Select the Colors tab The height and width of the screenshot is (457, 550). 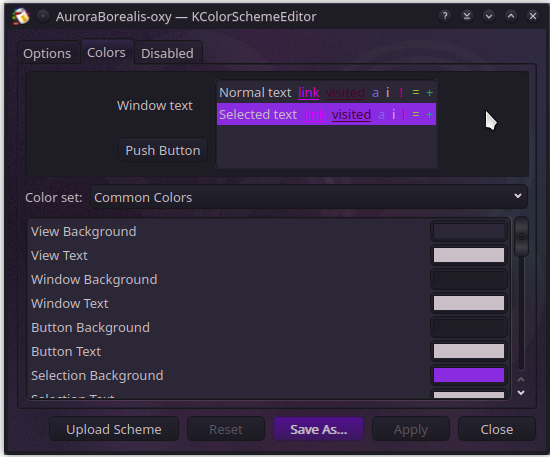point(106,52)
